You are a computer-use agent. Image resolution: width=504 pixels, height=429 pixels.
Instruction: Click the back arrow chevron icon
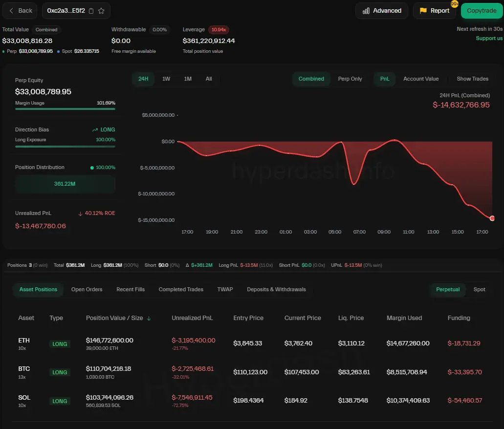point(12,11)
